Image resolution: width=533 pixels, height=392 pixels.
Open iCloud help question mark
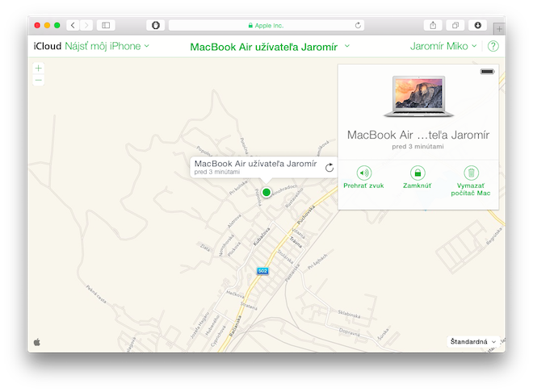pyautogui.click(x=493, y=46)
